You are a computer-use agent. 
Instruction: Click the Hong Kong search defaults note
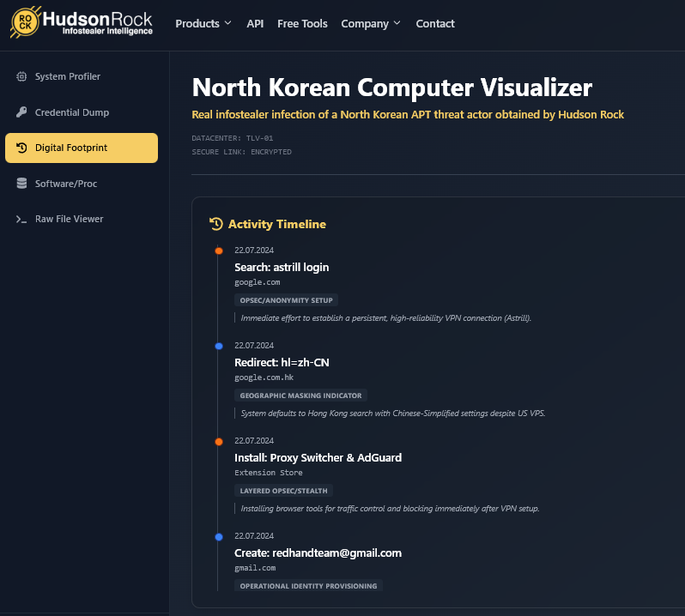[393, 414]
